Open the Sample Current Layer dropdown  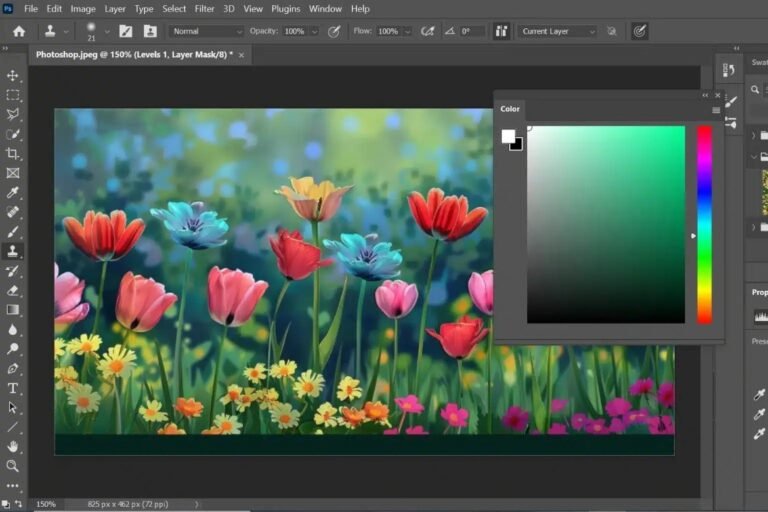click(558, 31)
